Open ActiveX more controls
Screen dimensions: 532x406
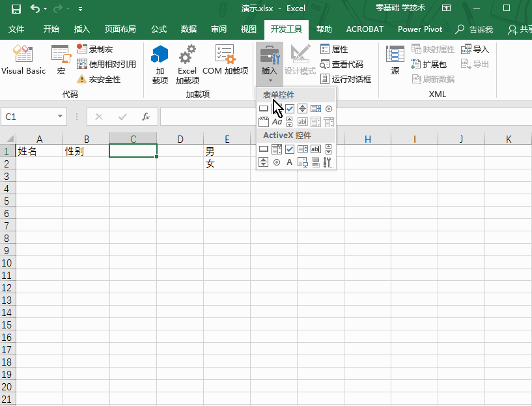click(x=328, y=162)
